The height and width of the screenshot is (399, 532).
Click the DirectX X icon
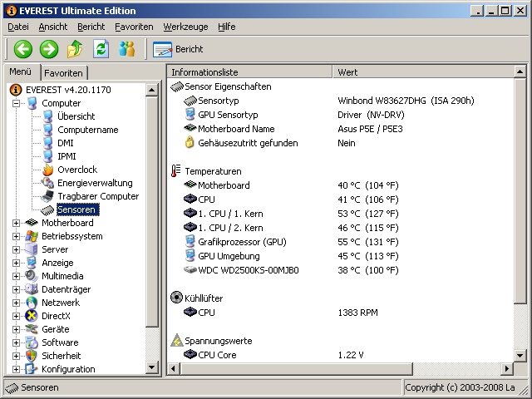[x=32, y=316]
